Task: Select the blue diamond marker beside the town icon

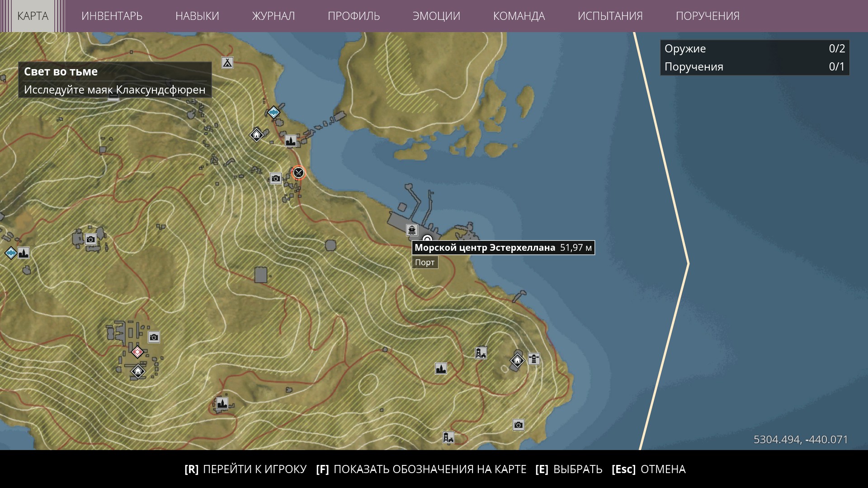Action: click(11, 253)
